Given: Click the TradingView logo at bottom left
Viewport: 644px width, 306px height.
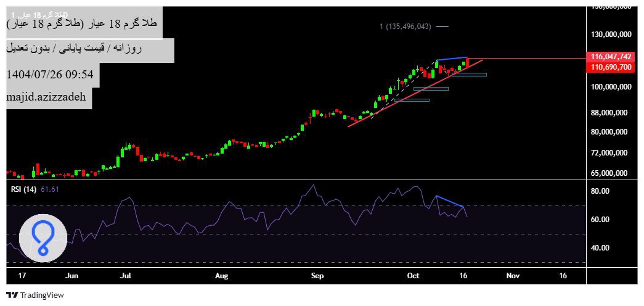Looking at the screenshot, I should click(35, 295).
